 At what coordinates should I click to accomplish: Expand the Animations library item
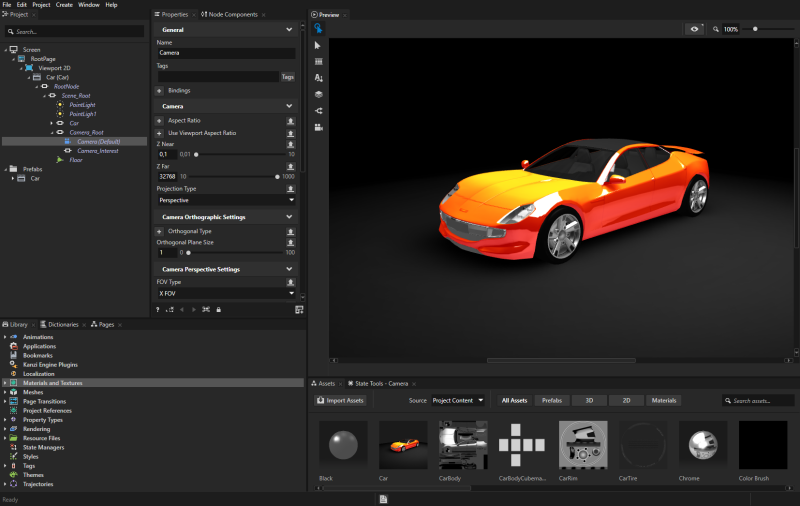tap(5, 337)
